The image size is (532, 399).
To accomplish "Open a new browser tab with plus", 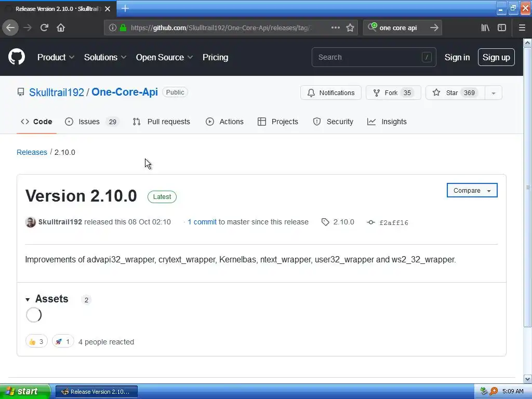I will click(125, 8).
